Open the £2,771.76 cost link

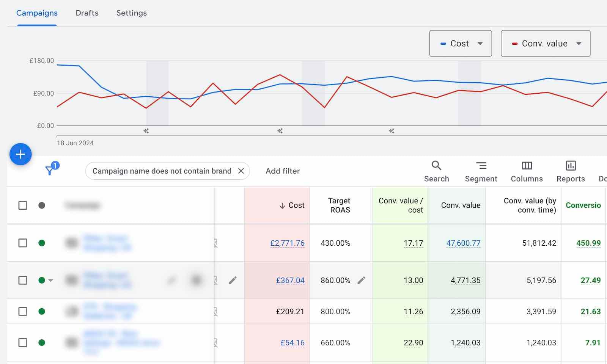pyautogui.click(x=288, y=243)
